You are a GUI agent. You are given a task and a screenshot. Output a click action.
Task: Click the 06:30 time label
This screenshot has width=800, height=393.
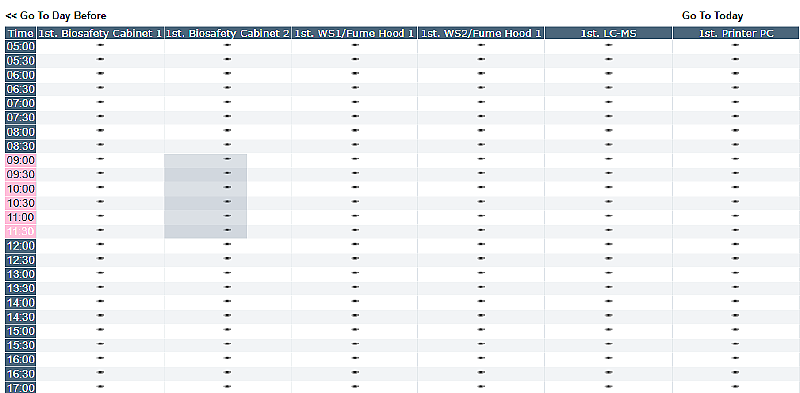(x=20, y=89)
